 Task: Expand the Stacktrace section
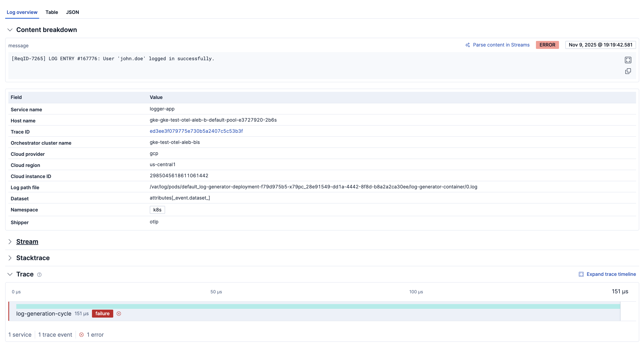pyautogui.click(x=10, y=258)
